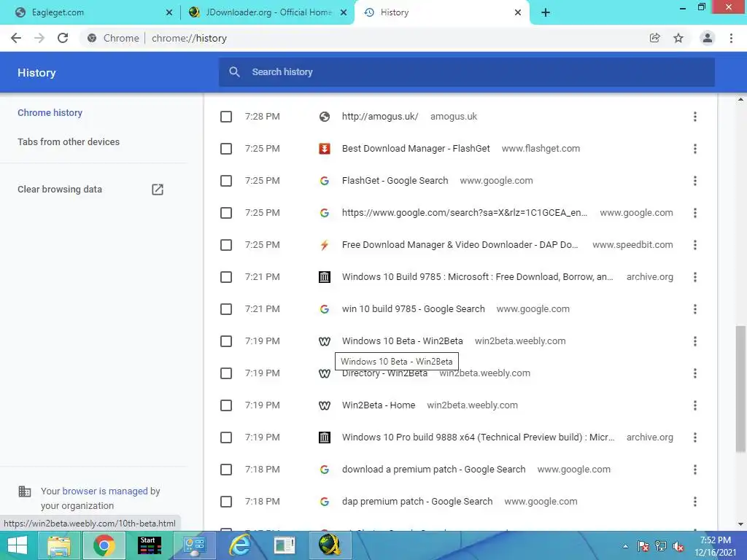This screenshot has height=560, width=747.
Task: Open File Explorer from the taskbar
Action: click(58, 545)
